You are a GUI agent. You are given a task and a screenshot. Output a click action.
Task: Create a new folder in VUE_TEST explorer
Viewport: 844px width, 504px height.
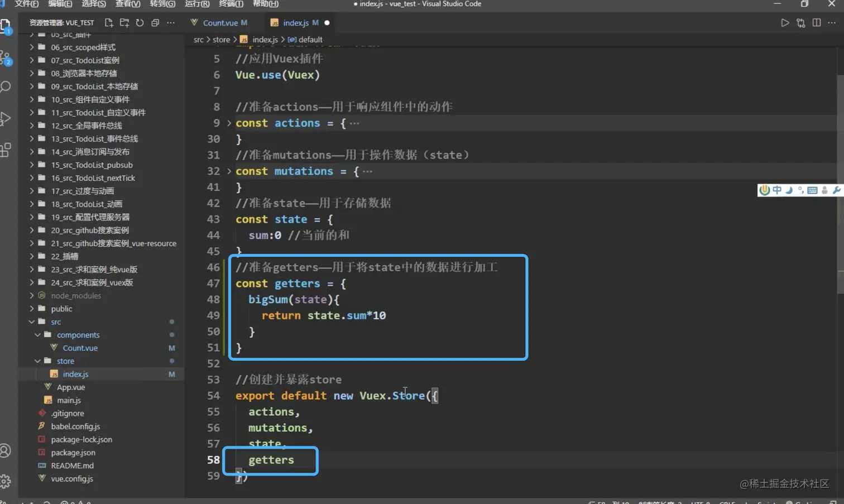[124, 23]
